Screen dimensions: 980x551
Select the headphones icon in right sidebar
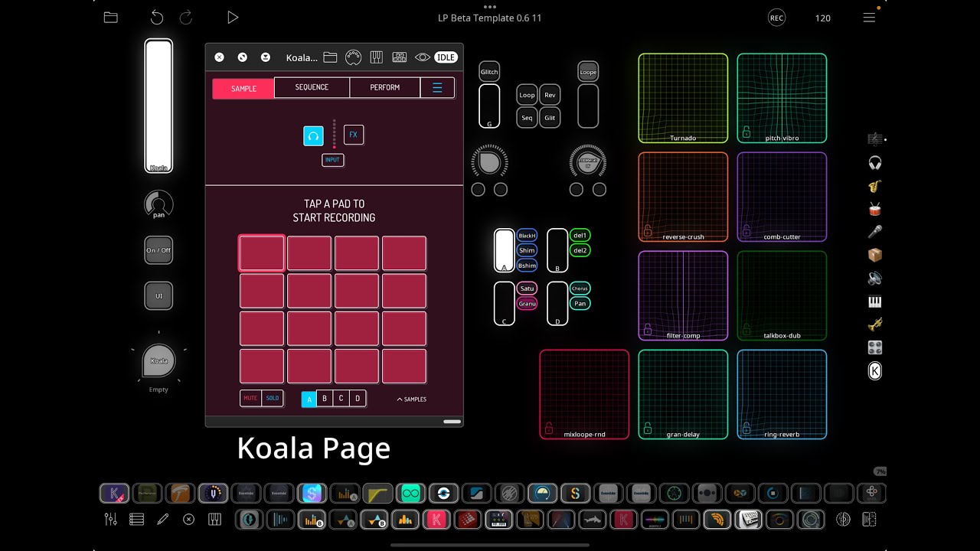(x=874, y=163)
